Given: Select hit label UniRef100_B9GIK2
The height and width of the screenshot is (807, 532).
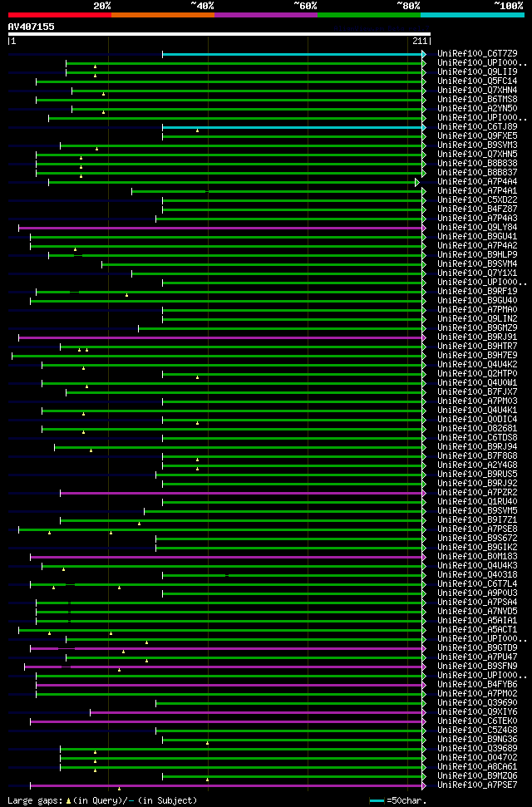Looking at the screenshot, I should (x=477, y=547).
